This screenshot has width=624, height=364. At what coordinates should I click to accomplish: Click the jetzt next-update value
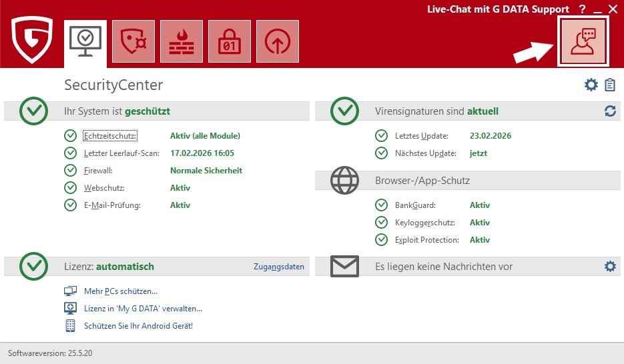tap(479, 153)
